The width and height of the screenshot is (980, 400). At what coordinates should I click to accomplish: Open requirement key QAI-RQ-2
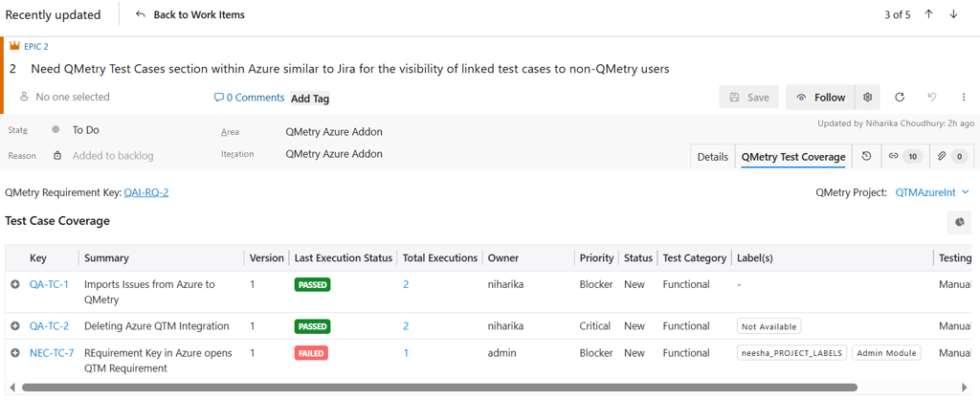tap(146, 192)
